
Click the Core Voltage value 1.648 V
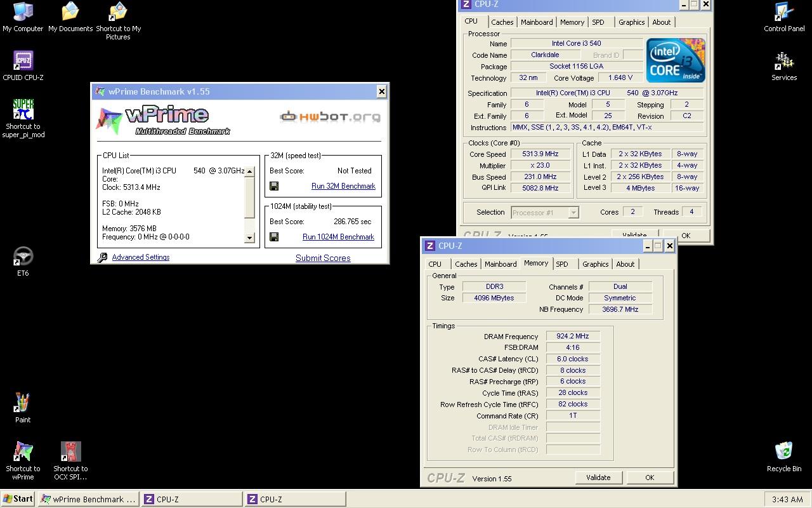pos(620,78)
